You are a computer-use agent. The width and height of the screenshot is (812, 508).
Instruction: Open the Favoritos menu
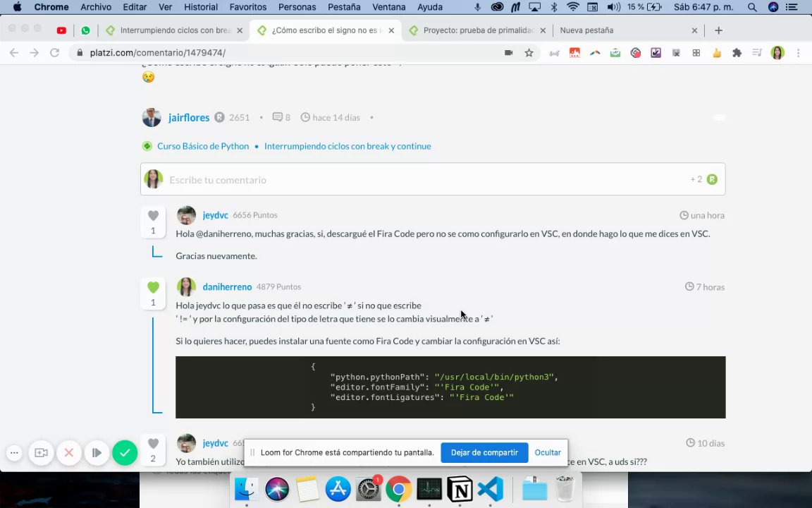click(x=248, y=7)
